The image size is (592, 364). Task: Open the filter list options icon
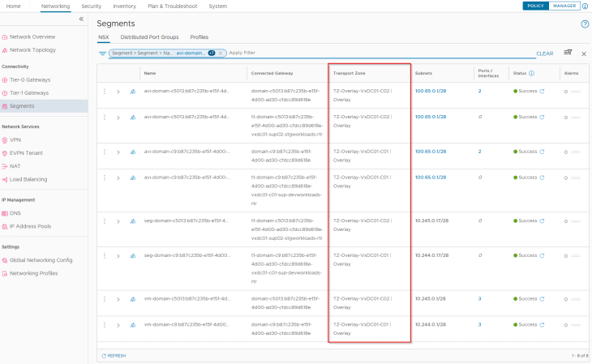click(x=568, y=53)
